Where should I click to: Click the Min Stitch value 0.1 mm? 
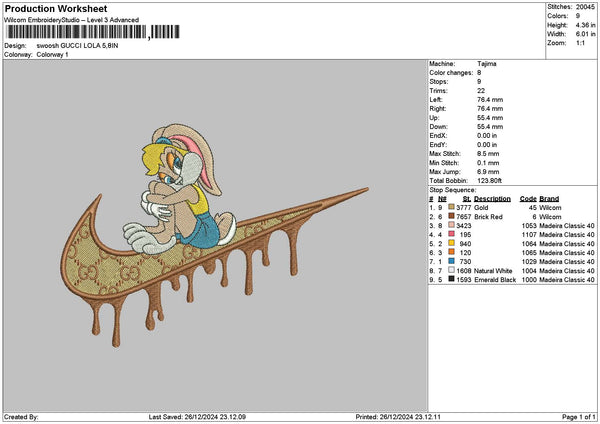[488, 163]
